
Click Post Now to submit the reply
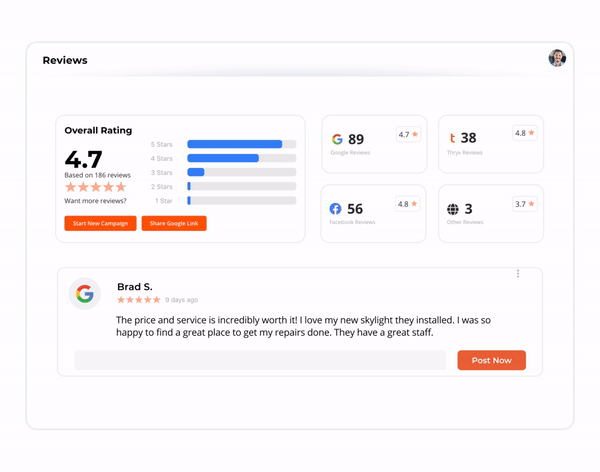(491, 360)
